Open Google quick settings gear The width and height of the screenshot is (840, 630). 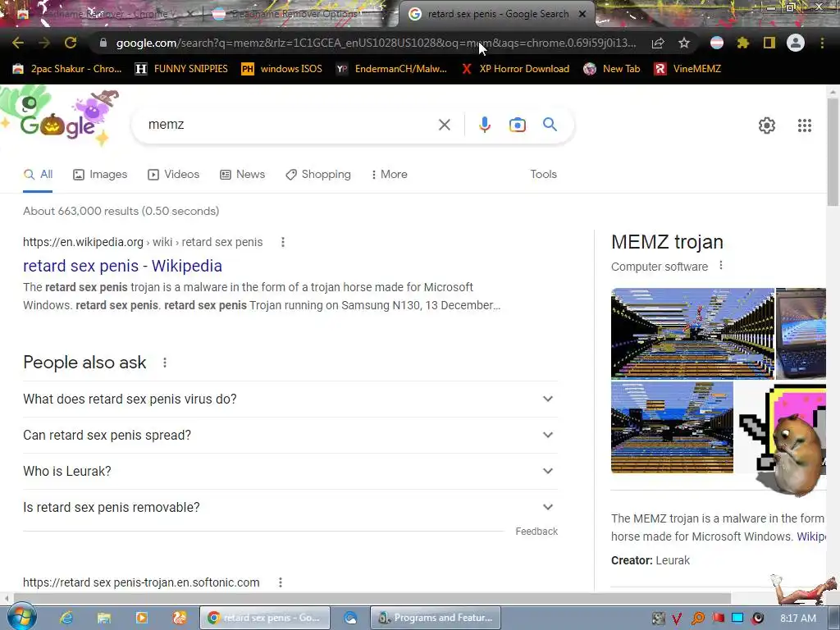pyautogui.click(x=767, y=126)
